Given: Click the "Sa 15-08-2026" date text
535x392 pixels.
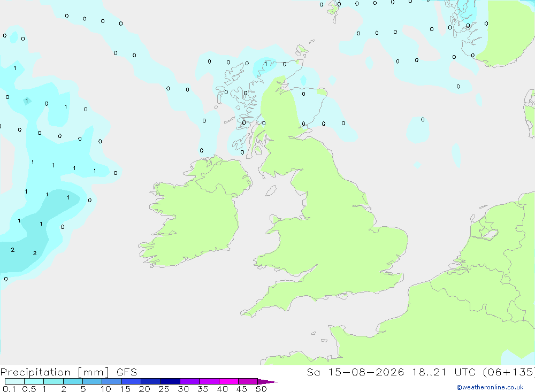Looking at the screenshot, I should tap(356, 372).
